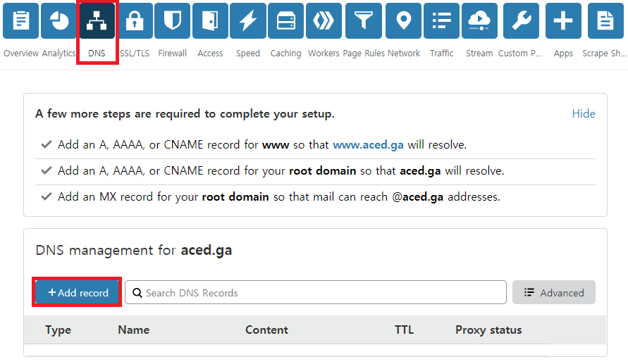Open the Stream cloud icon
Screen dimensions: 628x364
[479, 21]
